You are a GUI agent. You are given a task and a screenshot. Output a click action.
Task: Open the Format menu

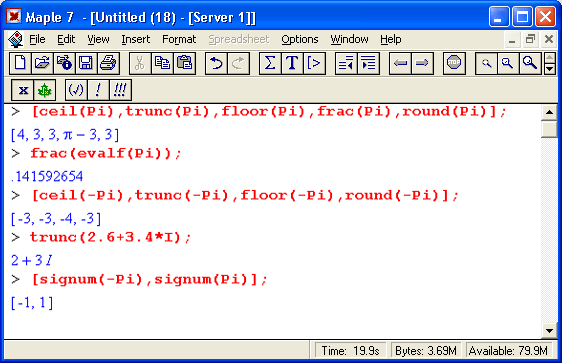pyautogui.click(x=179, y=39)
